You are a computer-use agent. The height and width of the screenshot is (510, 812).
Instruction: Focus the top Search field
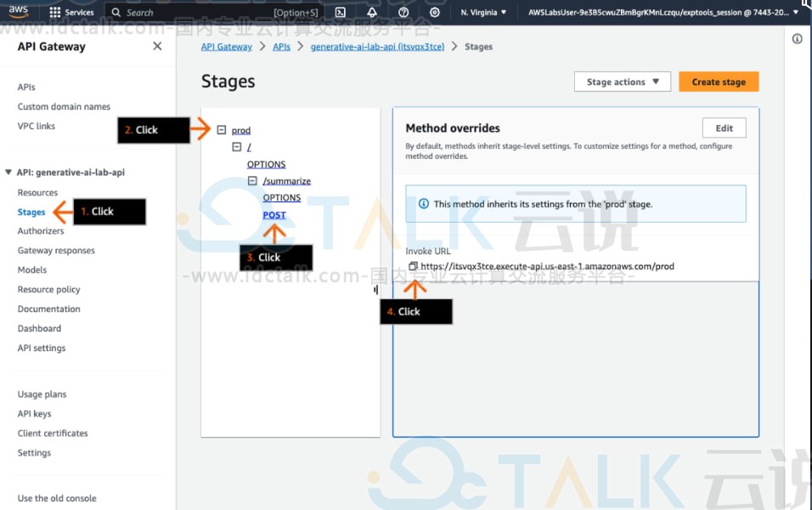(215, 13)
